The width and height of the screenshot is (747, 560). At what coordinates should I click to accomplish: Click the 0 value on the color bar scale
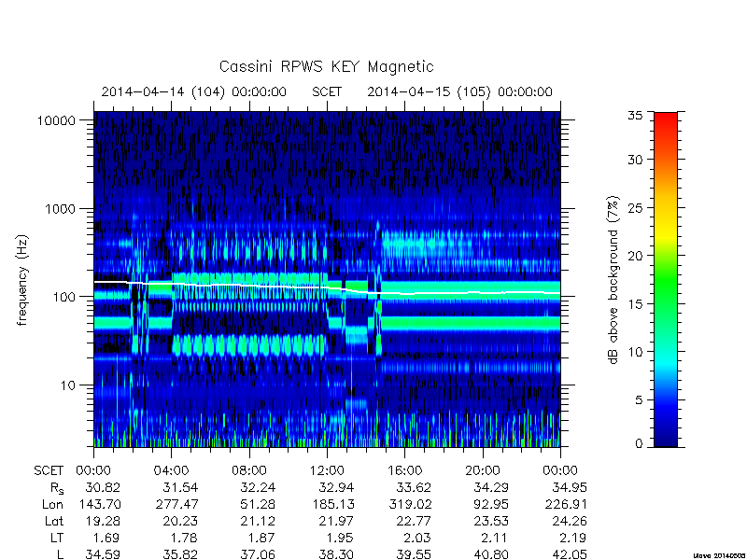(x=639, y=444)
